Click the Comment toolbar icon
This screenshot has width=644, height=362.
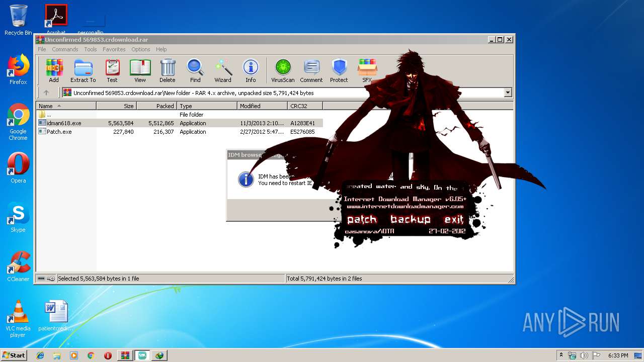coord(311,70)
